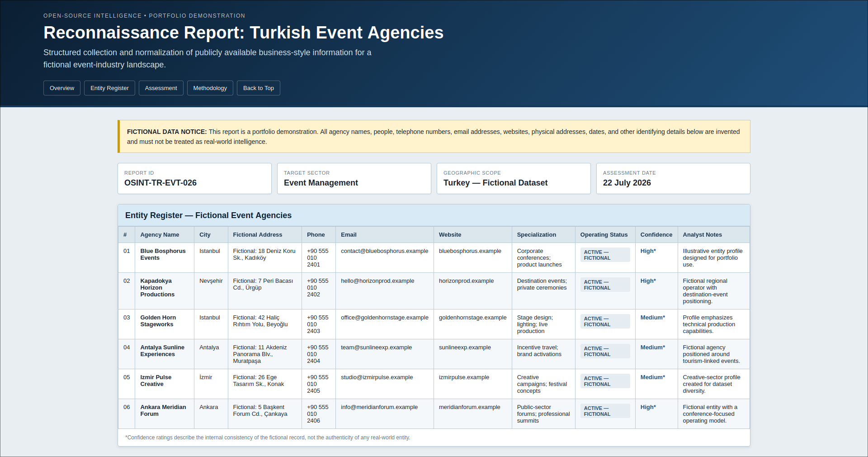Click the status badge in Blue Bosphorus row

point(605,255)
